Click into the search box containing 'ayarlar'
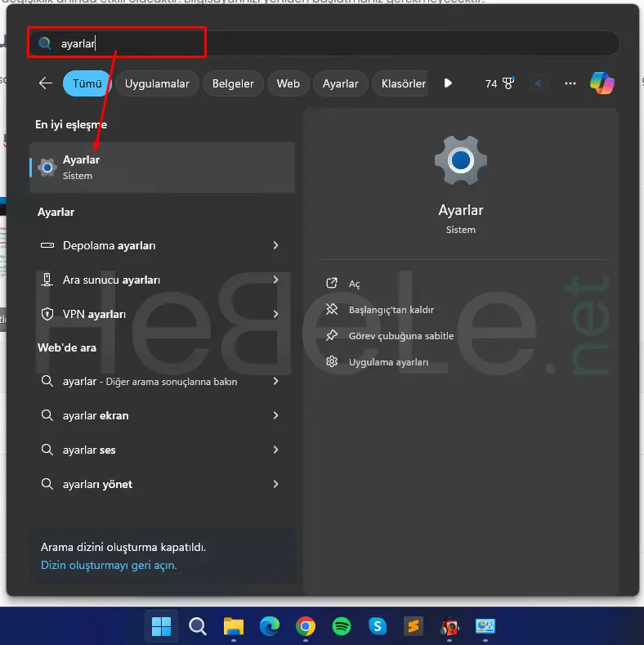644x645 pixels. [324, 43]
